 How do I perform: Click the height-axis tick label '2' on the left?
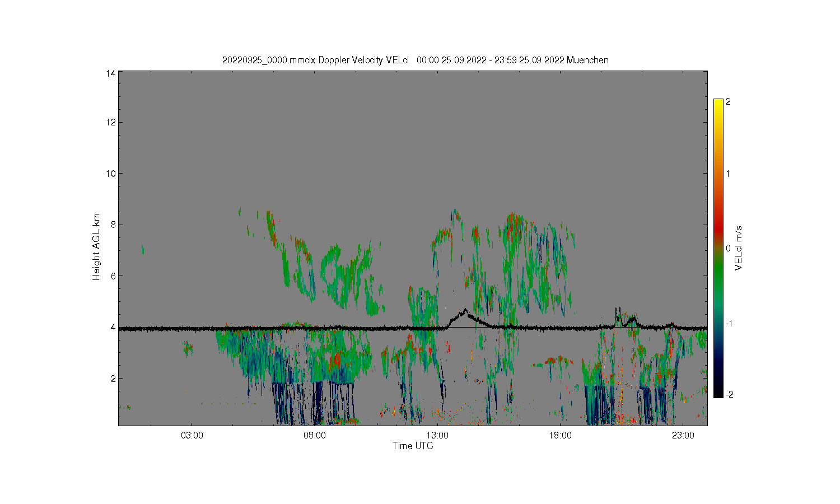coord(113,379)
